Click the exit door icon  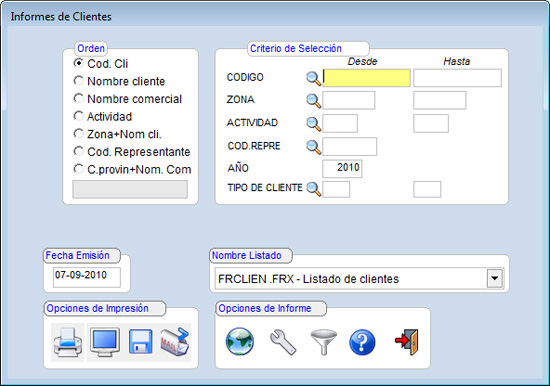pyautogui.click(x=407, y=341)
